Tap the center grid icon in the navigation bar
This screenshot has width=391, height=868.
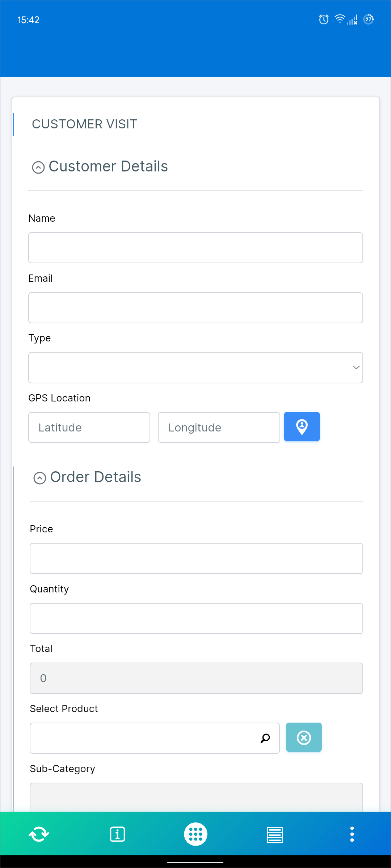195,834
